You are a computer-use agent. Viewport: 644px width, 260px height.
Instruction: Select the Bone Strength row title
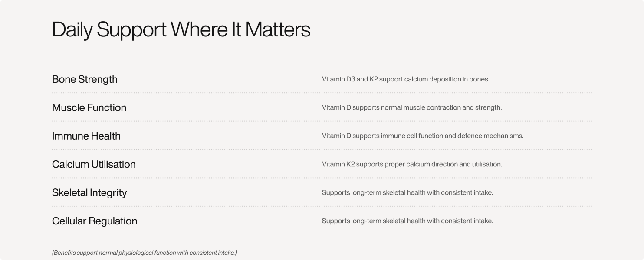pyautogui.click(x=85, y=79)
